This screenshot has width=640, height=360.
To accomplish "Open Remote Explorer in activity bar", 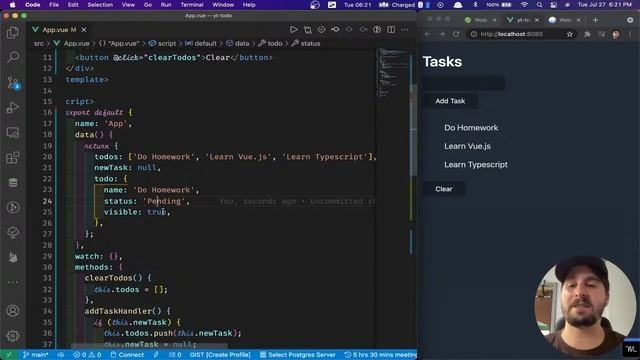I will tap(13, 133).
